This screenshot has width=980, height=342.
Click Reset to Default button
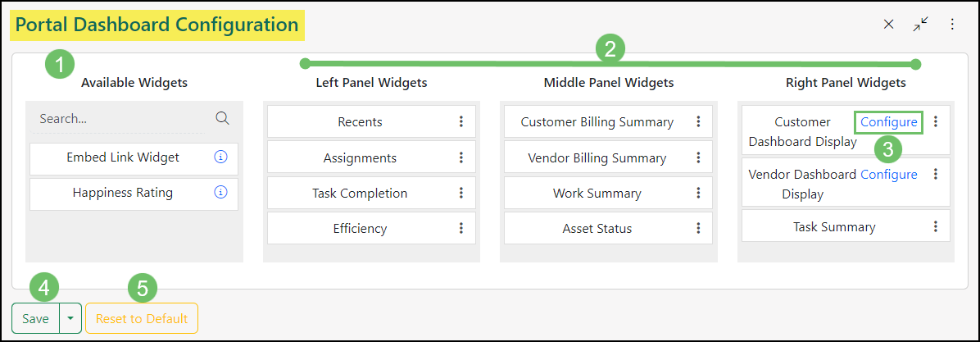pos(142,318)
